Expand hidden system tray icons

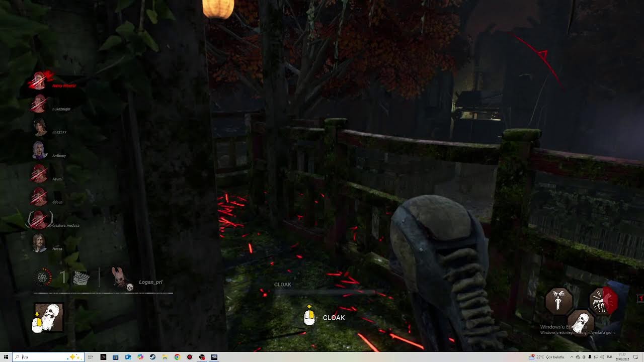(x=572, y=357)
